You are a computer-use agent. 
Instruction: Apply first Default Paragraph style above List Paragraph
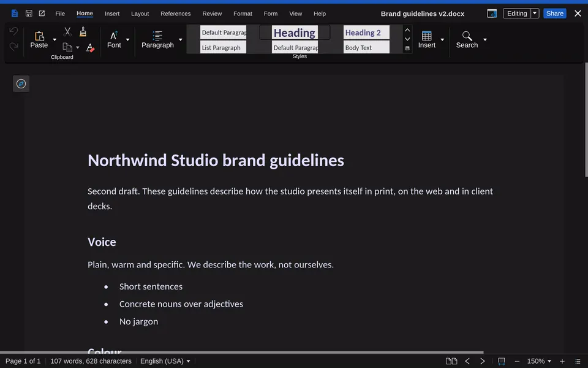coord(223,33)
